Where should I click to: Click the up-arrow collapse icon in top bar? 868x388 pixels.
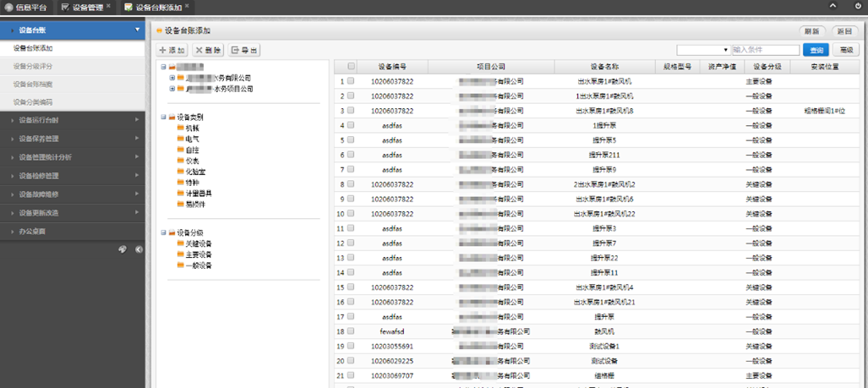(832, 6)
